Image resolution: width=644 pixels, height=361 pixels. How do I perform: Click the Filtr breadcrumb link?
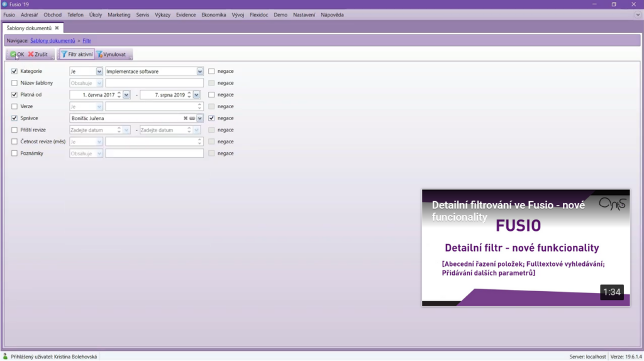pos(87,41)
